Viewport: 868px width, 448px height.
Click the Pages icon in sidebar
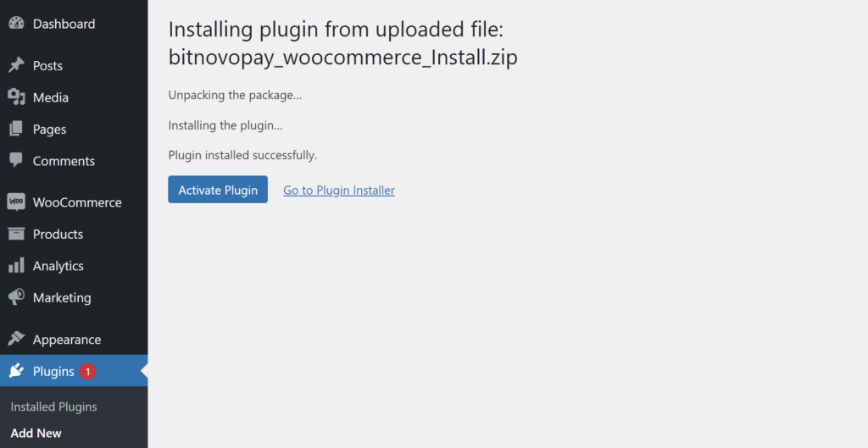(16, 130)
